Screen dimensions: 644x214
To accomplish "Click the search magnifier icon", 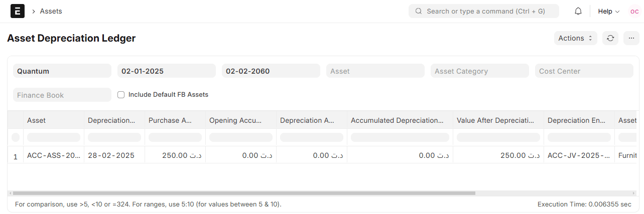I will [x=419, y=11].
